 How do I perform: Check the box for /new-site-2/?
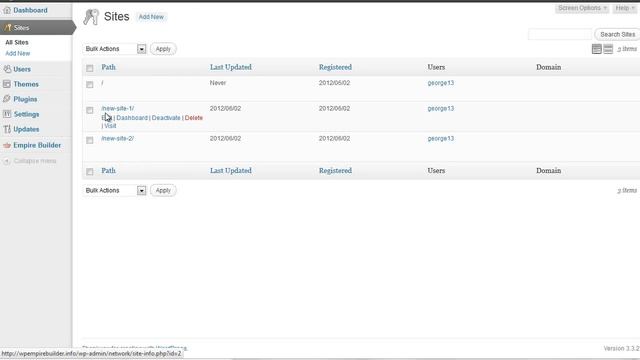pos(90,140)
